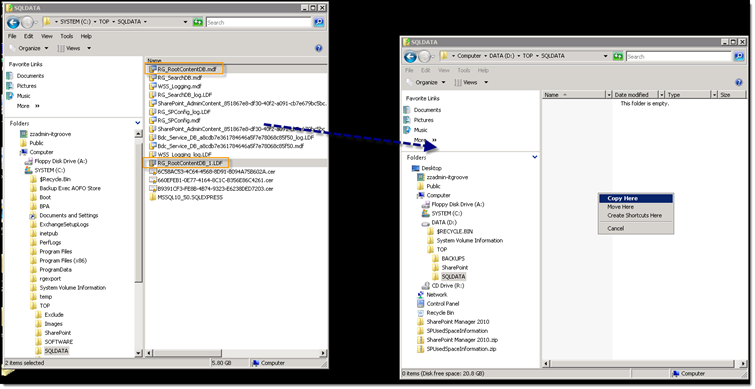The height and width of the screenshot is (389, 755).
Task: Click the green Refresh button in right window
Action: (618, 56)
